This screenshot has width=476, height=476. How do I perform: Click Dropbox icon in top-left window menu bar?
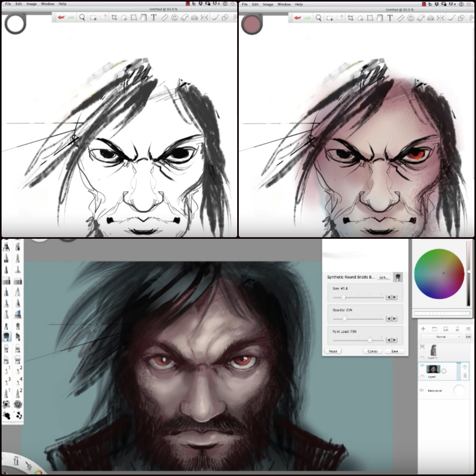pyautogui.click(x=202, y=4)
